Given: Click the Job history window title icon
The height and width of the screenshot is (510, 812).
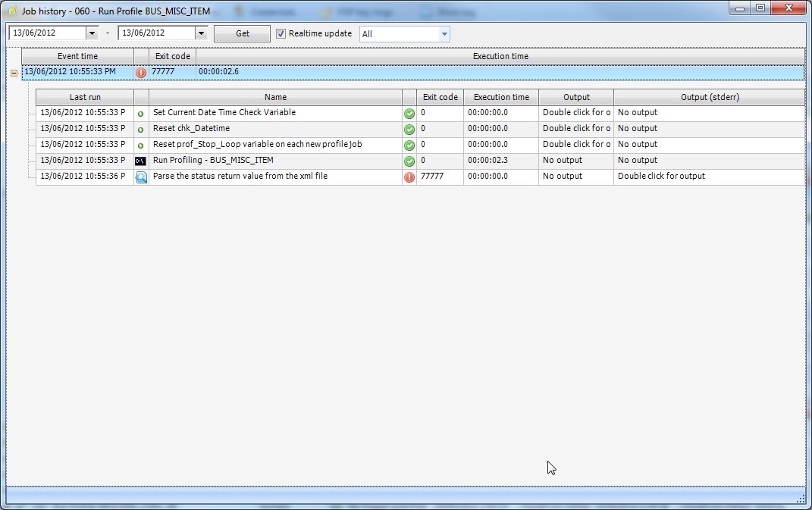Looking at the screenshot, I should [12, 11].
